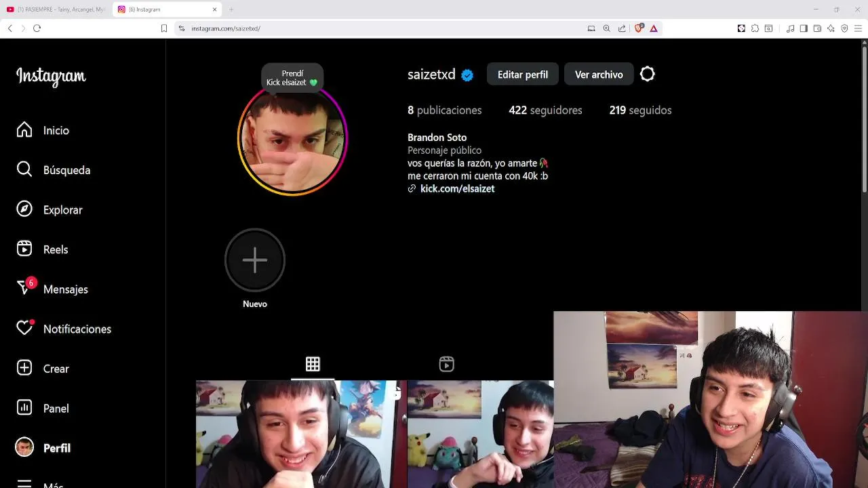Open the kick.com/elsaizet link

(x=457, y=188)
